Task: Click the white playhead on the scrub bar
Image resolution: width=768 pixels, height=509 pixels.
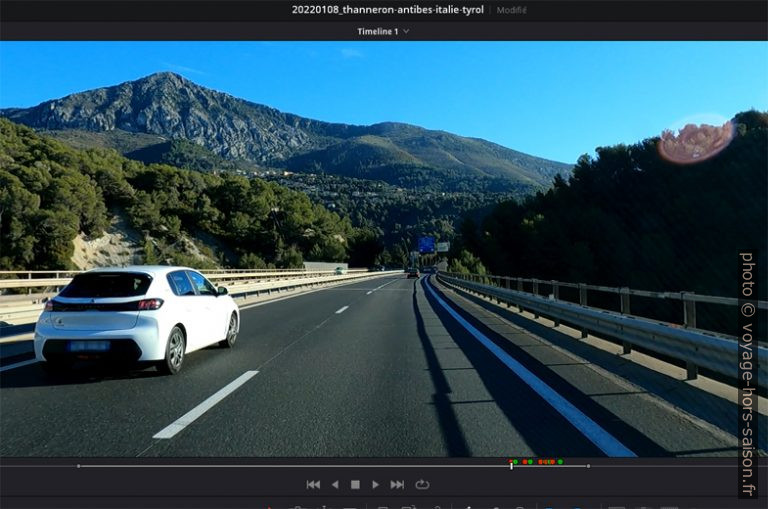Action: 510,465
